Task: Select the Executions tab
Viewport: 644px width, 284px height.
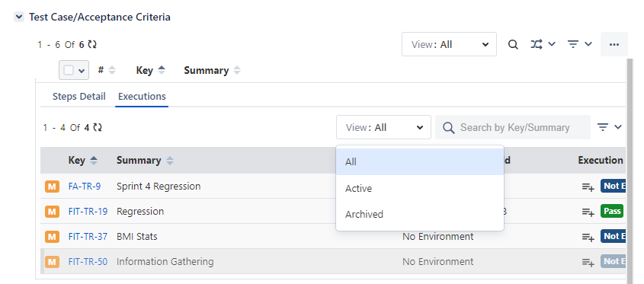Action: 142,97
